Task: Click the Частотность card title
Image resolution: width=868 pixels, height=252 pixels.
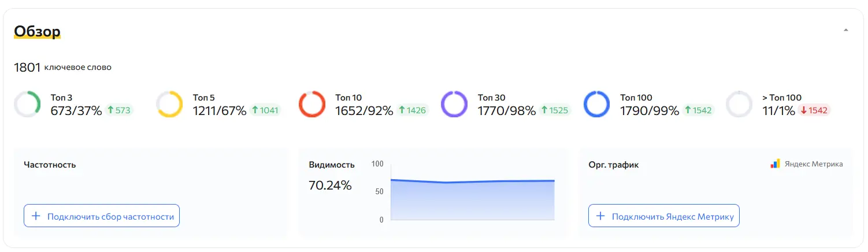Action: click(x=50, y=165)
